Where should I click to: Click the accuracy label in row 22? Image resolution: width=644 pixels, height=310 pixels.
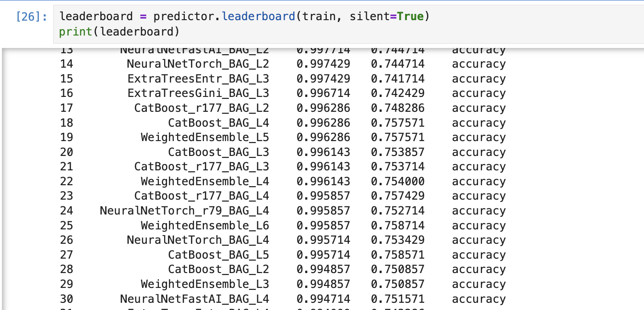pyautogui.click(x=478, y=181)
